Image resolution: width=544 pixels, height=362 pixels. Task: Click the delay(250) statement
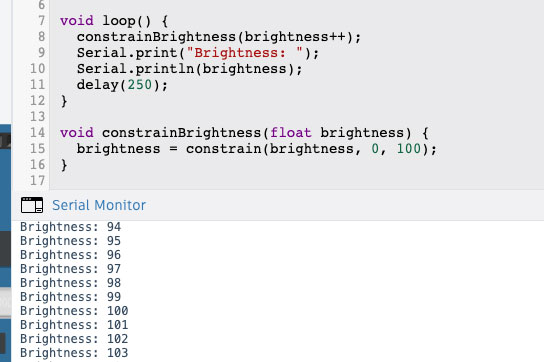click(122, 85)
